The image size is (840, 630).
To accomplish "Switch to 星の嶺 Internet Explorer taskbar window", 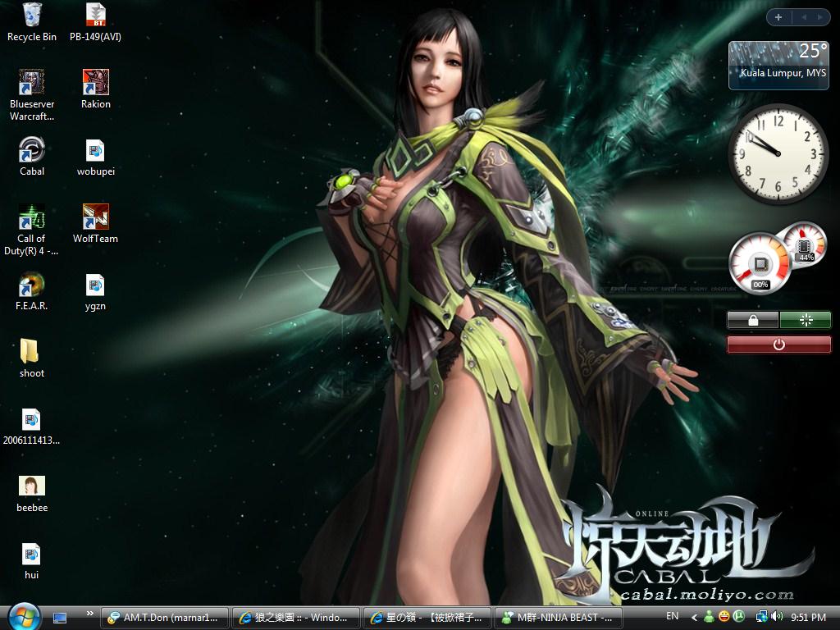I will pyautogui.click(x=427, y=618).
